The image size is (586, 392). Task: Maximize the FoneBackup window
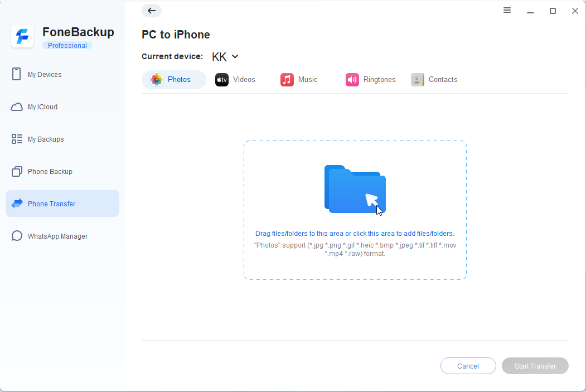(553, 11)
